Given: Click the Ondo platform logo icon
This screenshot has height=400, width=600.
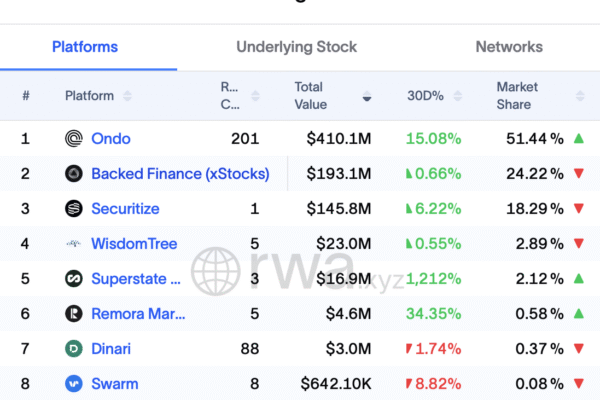Looking at the screenshot, I should coord(74,139).
